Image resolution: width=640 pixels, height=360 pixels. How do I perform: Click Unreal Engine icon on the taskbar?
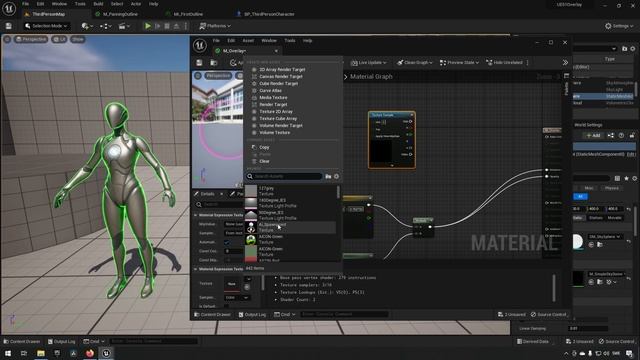pyautogui.click(x=106, y=353)
